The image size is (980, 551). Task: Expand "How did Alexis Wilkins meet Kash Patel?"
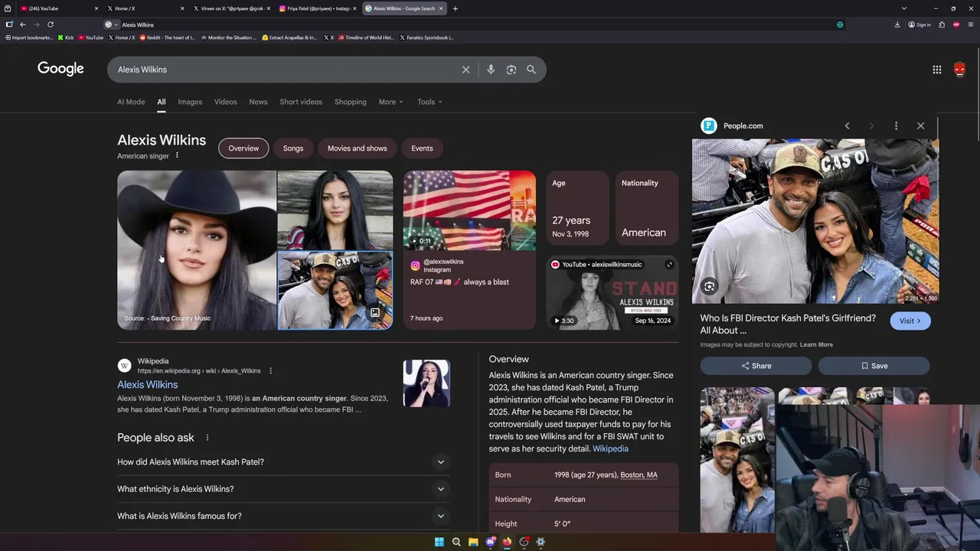coord(283,462)
